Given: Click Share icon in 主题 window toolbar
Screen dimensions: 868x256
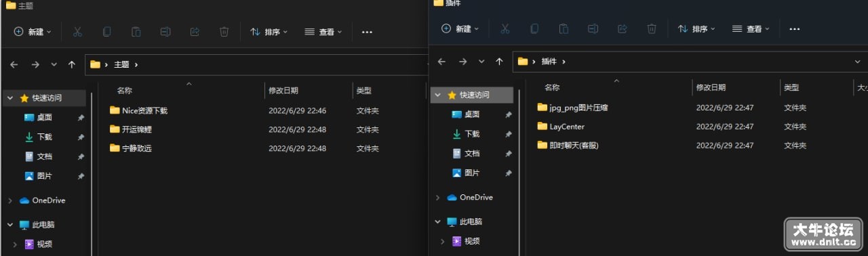Looking at the screenshot, I should coord(195,32).
